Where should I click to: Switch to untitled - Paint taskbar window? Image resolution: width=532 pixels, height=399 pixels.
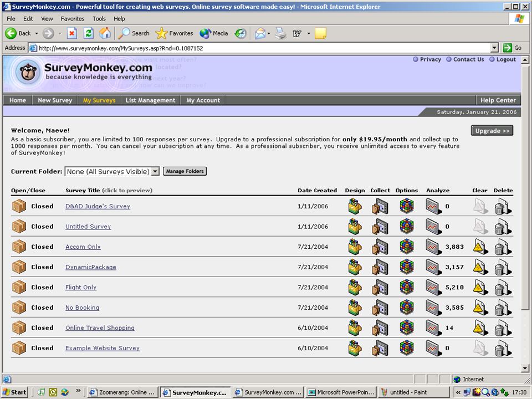(x=413, y=392)
